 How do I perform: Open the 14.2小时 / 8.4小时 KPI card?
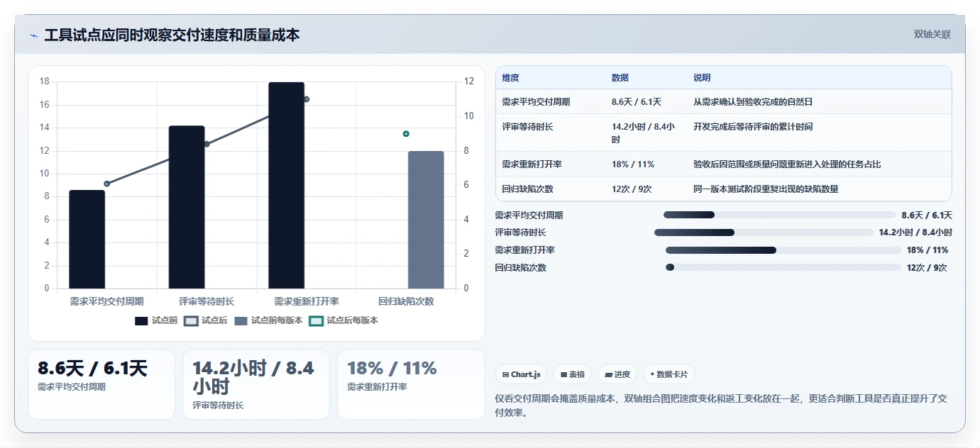[256, 383]
